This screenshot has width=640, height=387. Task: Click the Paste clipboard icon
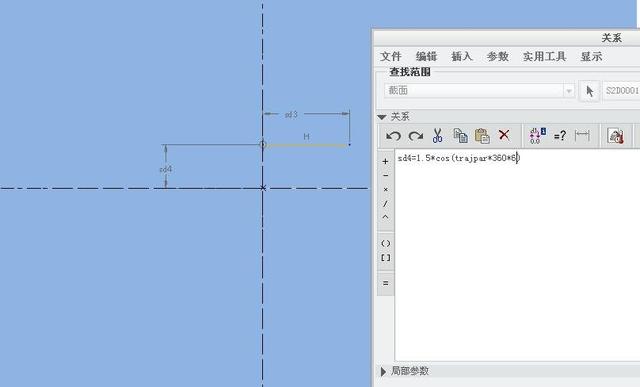(x=482, y=136)
